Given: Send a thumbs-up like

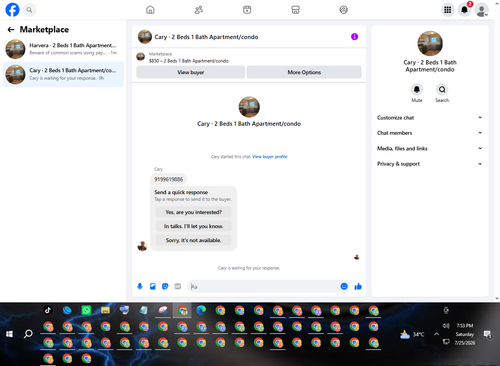Looking at the screenshot, I should [358, 286].
